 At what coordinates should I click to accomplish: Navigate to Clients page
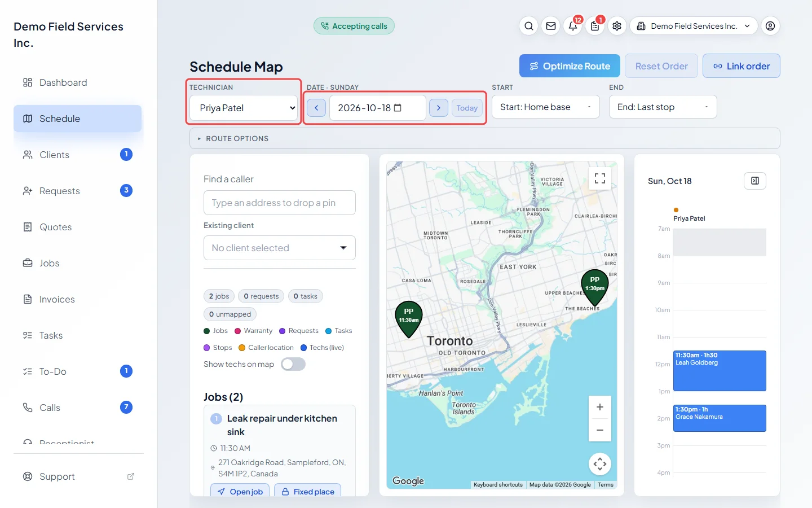pyautogui.click(x=78, y=155)
